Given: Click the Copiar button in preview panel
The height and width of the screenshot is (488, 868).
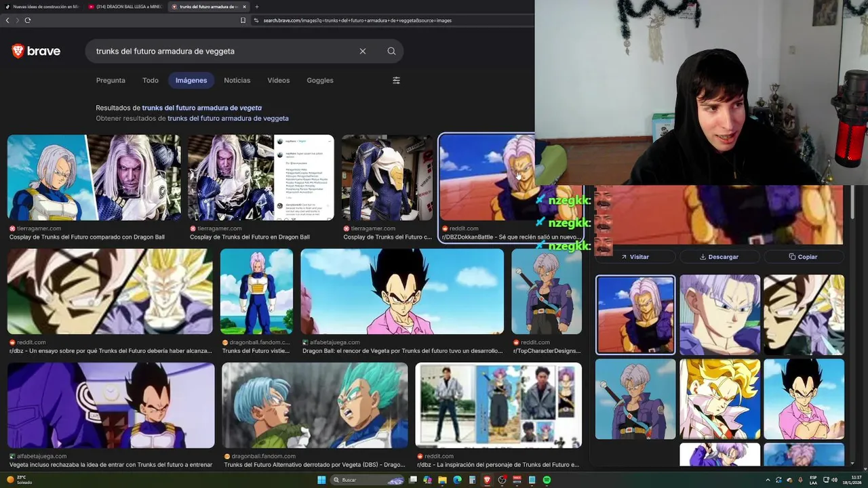Looking at the screenshot, I should tap(804, 257).
